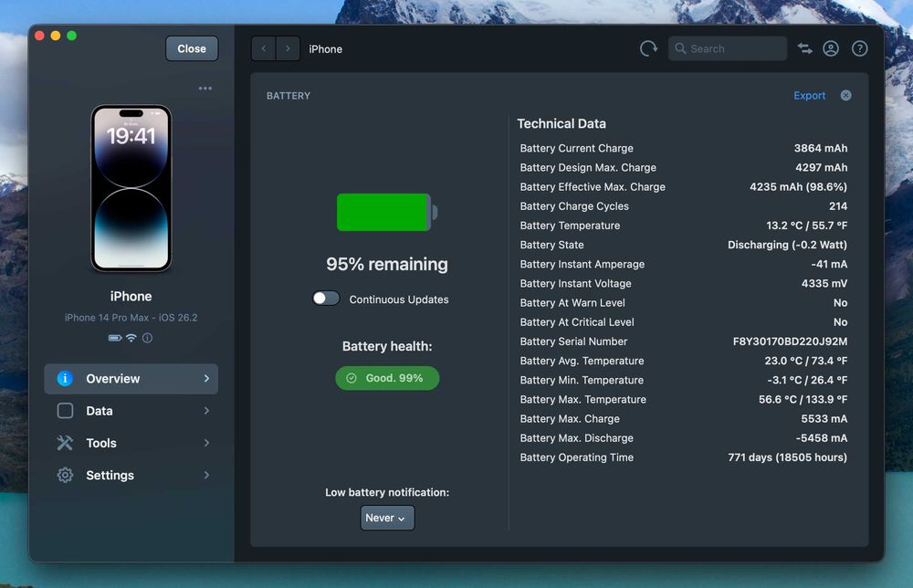Click the -5458 mA max discharge value
This screenshot has height=588, width=913.
pyautogui.click(x=822, y=437)
